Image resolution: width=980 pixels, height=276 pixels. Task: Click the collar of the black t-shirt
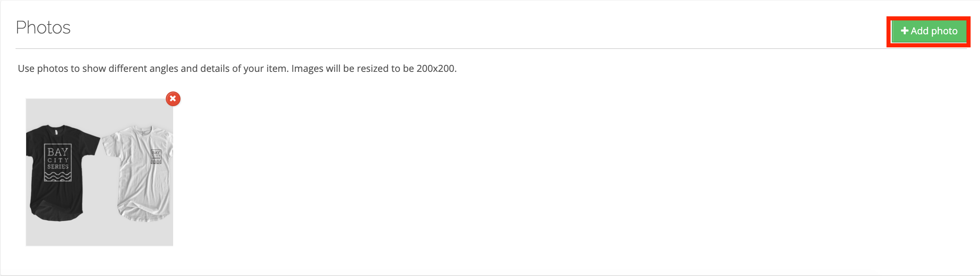[57, 129]
